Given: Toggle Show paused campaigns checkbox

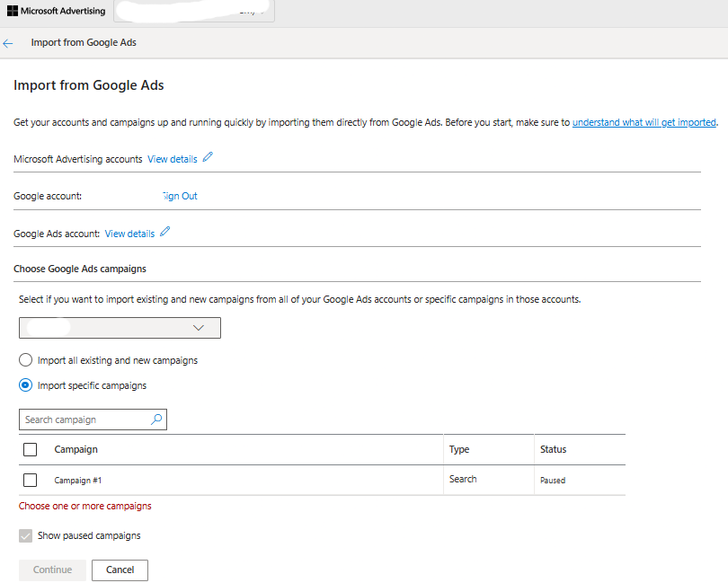Looking at the screenshot, I should [x=25, y=535].
